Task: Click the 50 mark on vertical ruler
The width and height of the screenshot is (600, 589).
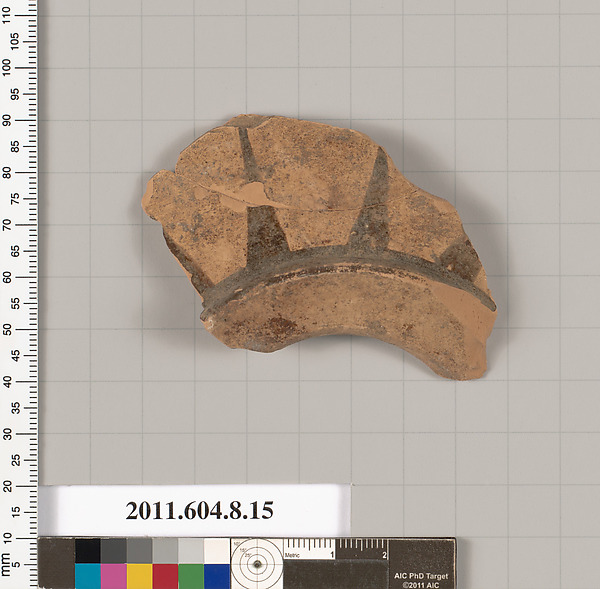Action: [x=9, y=329]
